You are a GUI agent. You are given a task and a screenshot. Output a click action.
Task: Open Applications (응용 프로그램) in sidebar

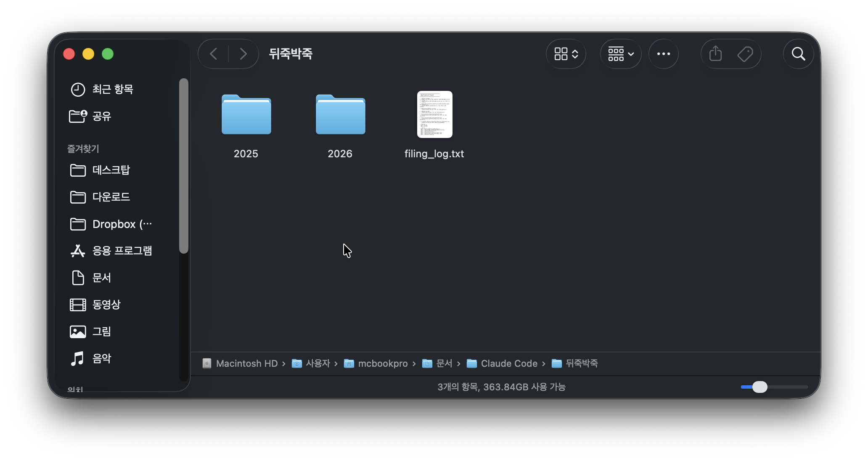[122, 251]
